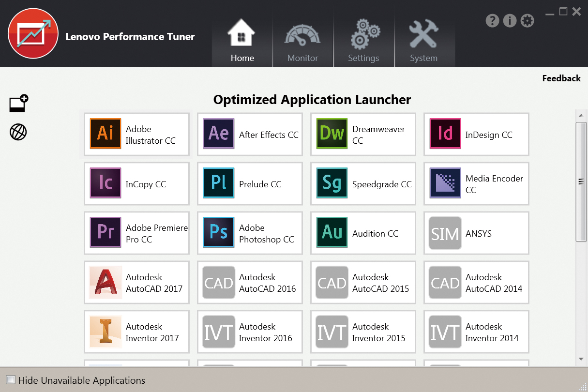Switch to the Home tab
588x392 pixels.
[x=242, y=41]
